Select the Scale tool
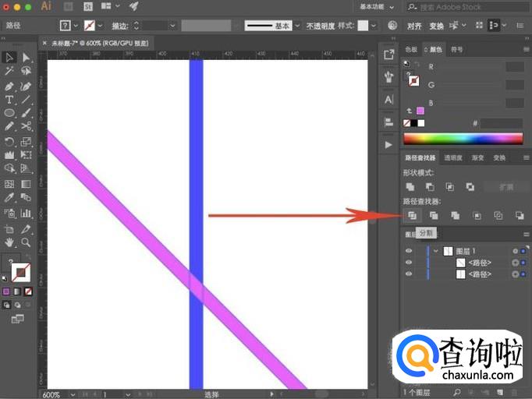532x399 pixels. 26,141
